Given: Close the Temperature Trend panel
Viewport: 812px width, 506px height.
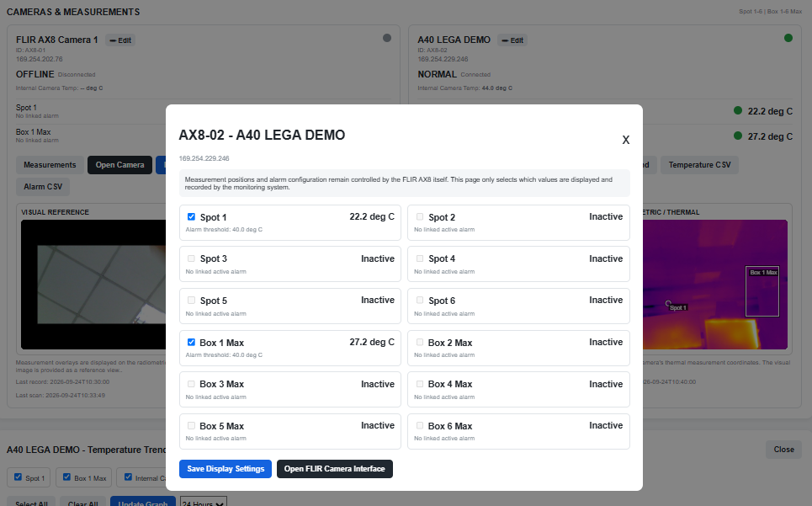Looking at the screenshot, I should click(x=783, y=450).
